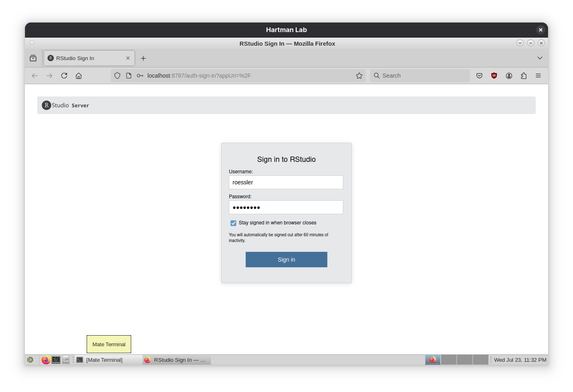
Task: Save page to Pocket
Action: [479, 76]
